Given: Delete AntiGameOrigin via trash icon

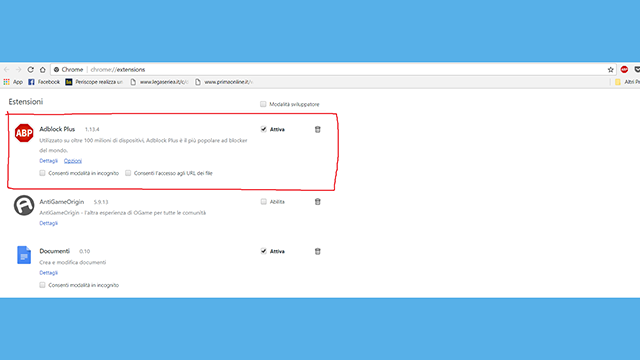Looking at the screenshot, I should click(318, 202).
